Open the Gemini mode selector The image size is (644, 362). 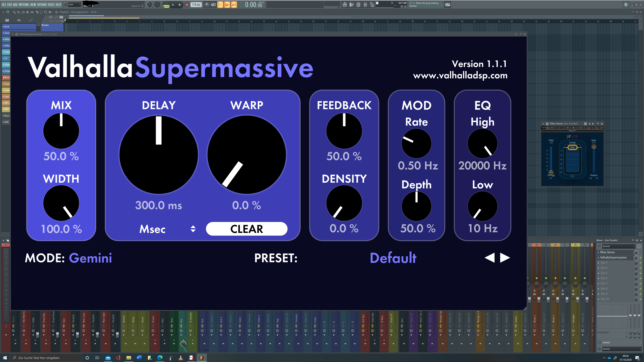pyautogui.click(x=90, y=258)
